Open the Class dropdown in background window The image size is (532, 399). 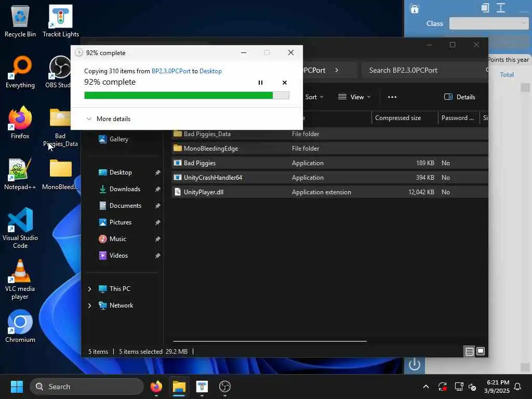tap(488, 23)
